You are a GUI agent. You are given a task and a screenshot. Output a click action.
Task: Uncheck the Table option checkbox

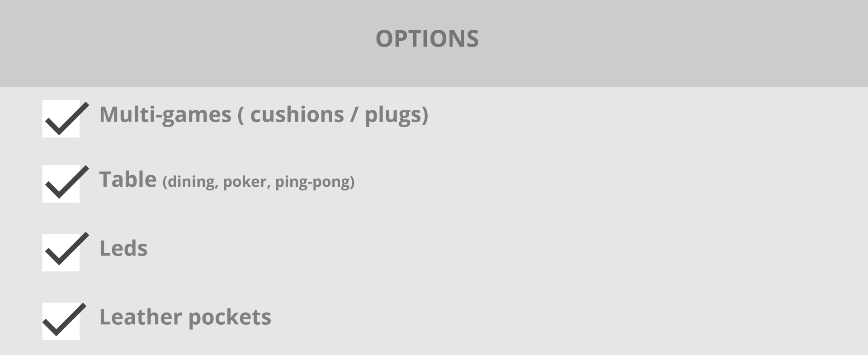[61, 184]
